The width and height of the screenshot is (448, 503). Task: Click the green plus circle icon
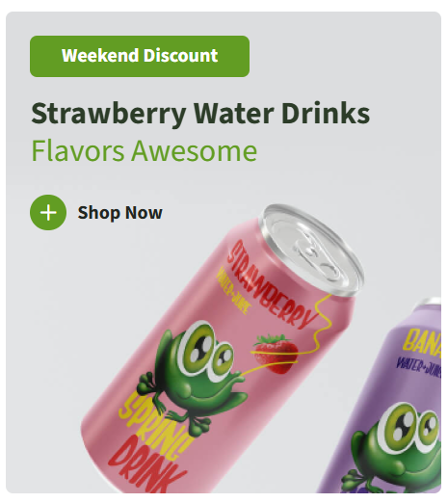point(48,212)
